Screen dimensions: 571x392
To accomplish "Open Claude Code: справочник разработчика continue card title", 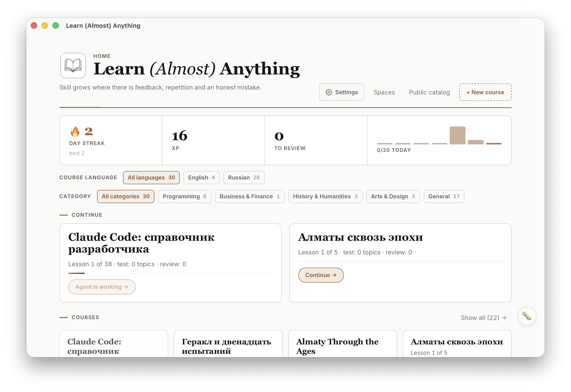I will 141,243.
